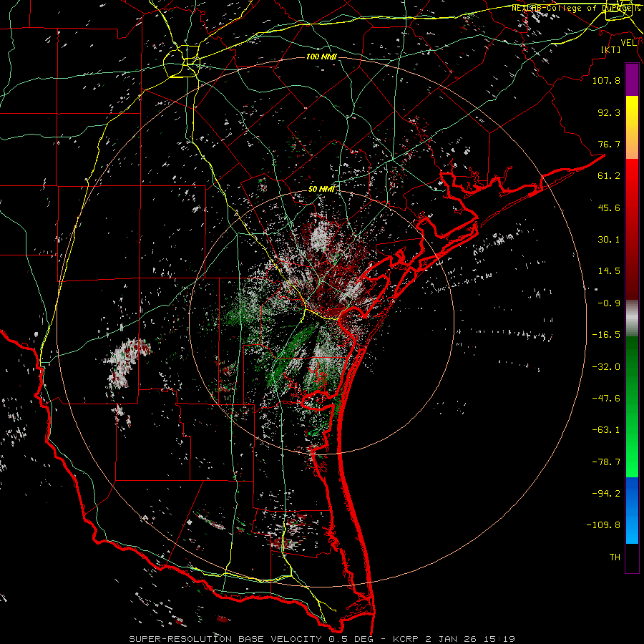Click the 30.1 velocity scale value
Image resolution: width=644 pixels, height=644 pixels.
coord(609,240)
